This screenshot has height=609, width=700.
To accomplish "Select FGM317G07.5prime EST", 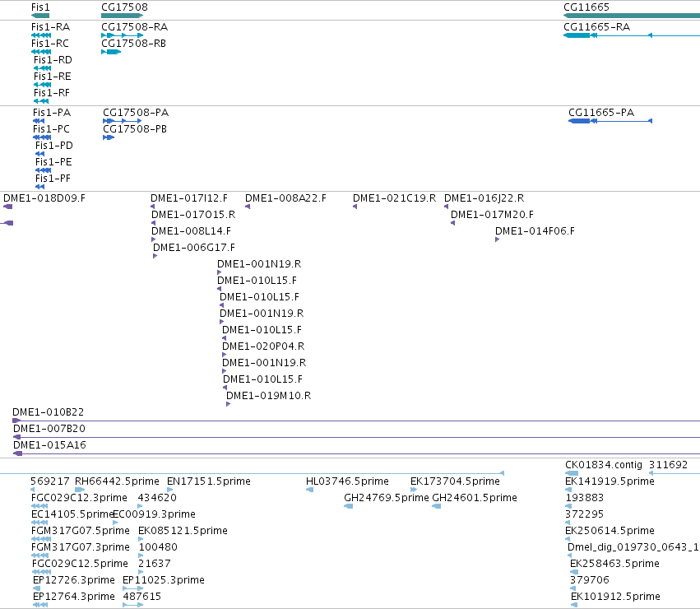I will (81, 532).
